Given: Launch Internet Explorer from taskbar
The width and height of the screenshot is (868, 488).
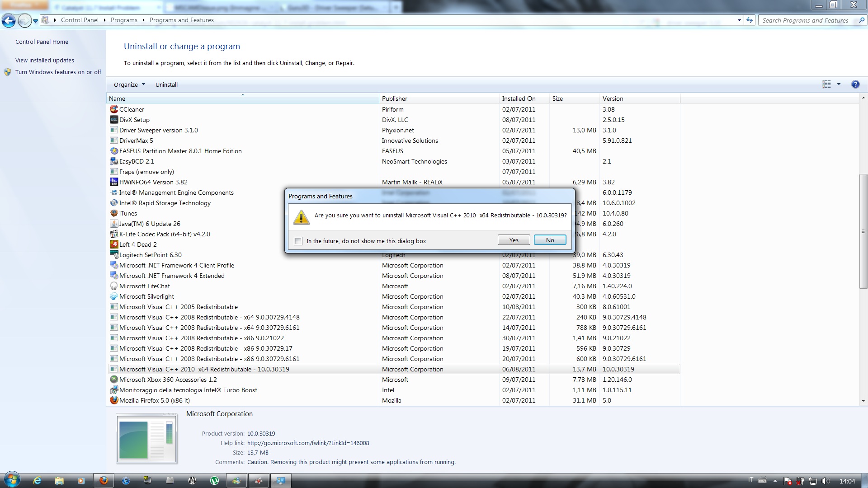Looking at the screenshot, I should point(37,481).
